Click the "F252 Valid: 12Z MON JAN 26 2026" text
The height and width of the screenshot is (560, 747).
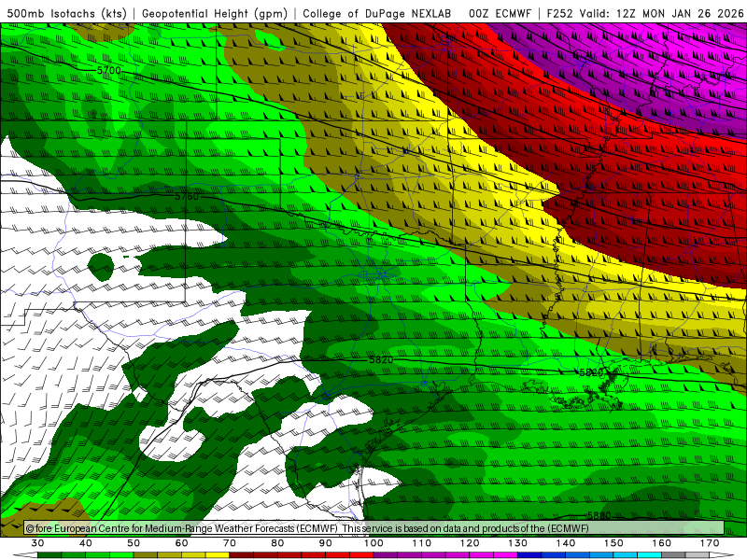tap(645, 13)
